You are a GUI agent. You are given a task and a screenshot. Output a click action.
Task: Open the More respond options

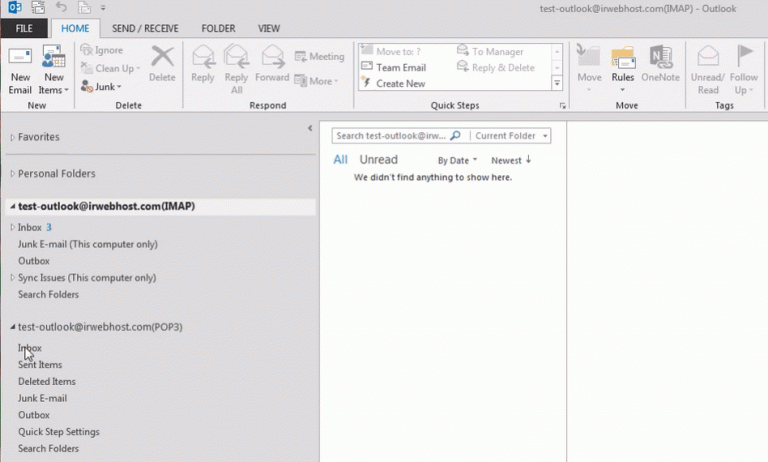[x=317, y=81]
